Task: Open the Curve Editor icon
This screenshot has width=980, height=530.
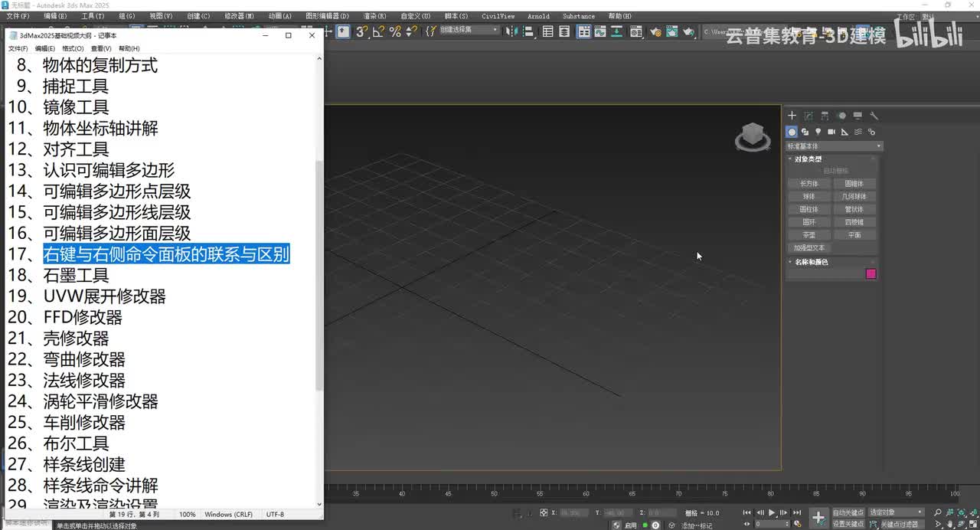Action: coord(599,31)
